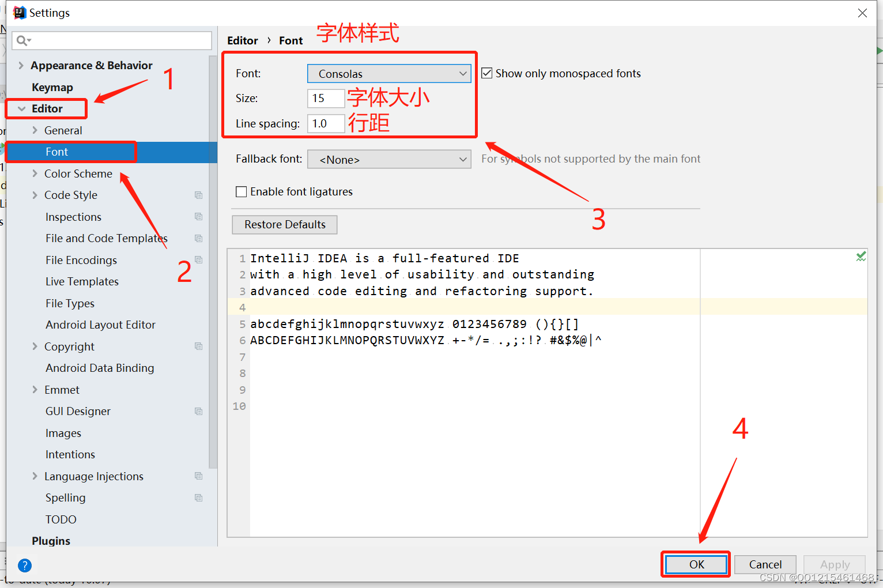Click preview line 'IntelliJ IDEA is a full-featured IDE'
Image resolution: width=883 pixels, height=588 pixels.
coord(384,258)
